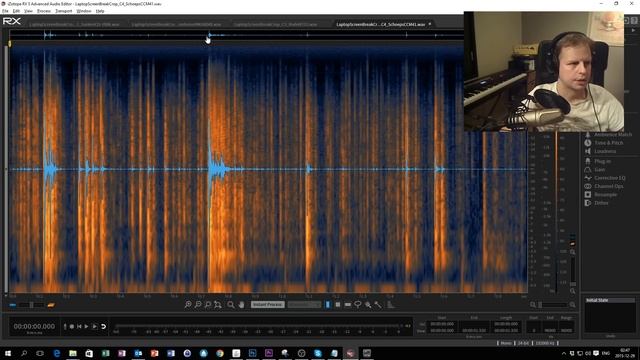Switch to the second LaptopScreenBreak file tab

[176, 24]
